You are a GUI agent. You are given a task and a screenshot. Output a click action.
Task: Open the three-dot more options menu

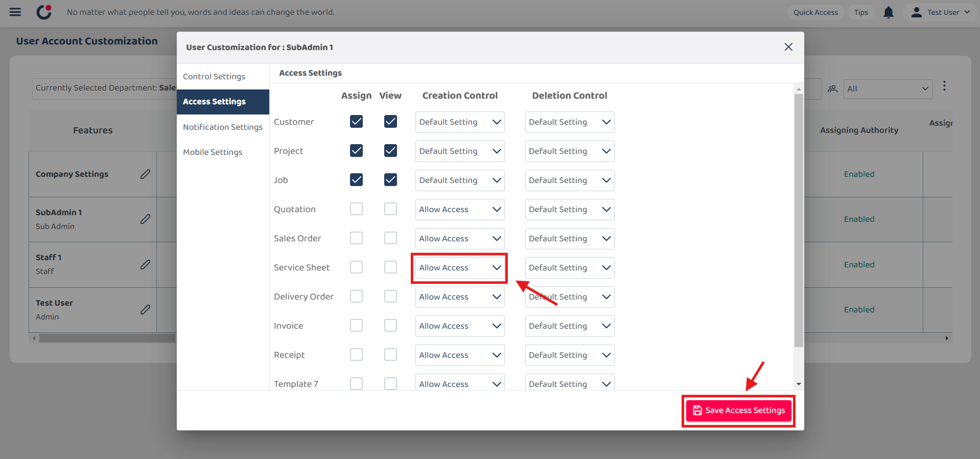[x=944, y=86]
